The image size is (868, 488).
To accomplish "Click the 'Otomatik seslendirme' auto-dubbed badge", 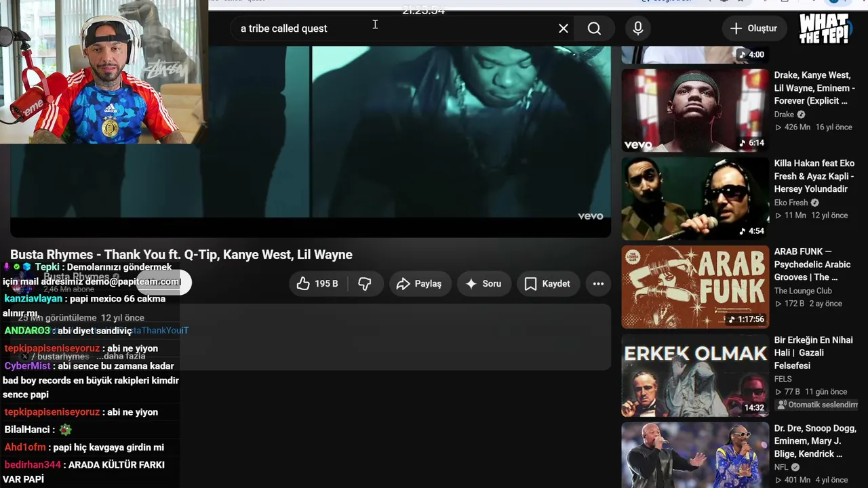I will click(x=818, y=405).
